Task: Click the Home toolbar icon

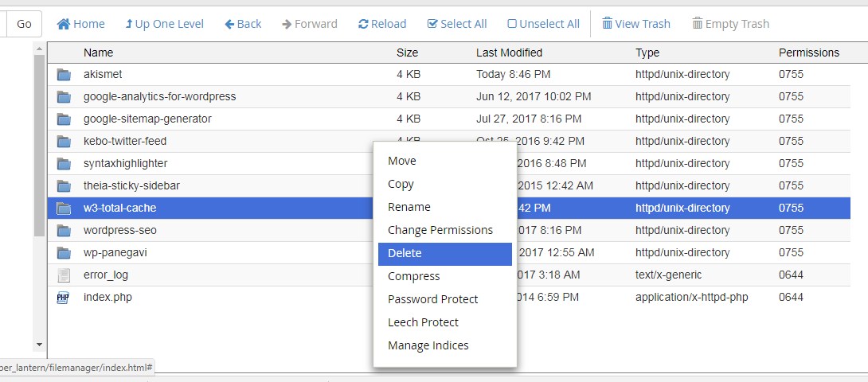Action: pyautogui.click(x=64, y=24)
